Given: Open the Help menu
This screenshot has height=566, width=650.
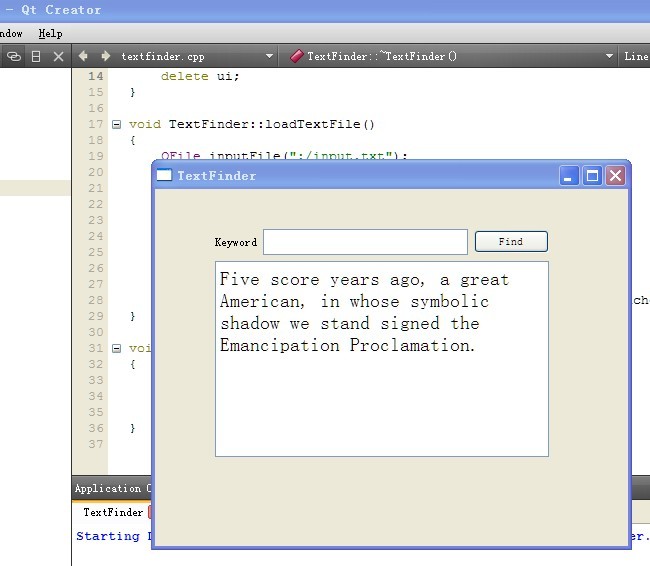Looking at the screenshot, I should tap(50, 34).
